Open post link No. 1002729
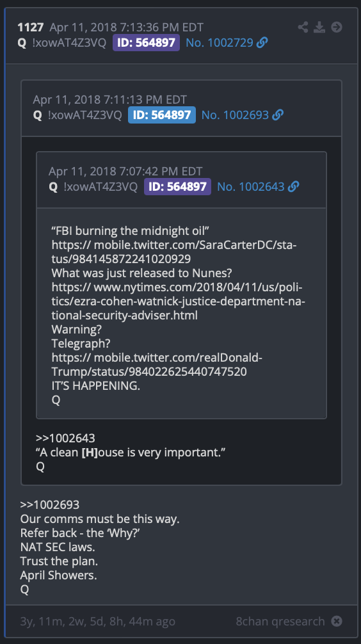The image size is (361, 644). 220,42
